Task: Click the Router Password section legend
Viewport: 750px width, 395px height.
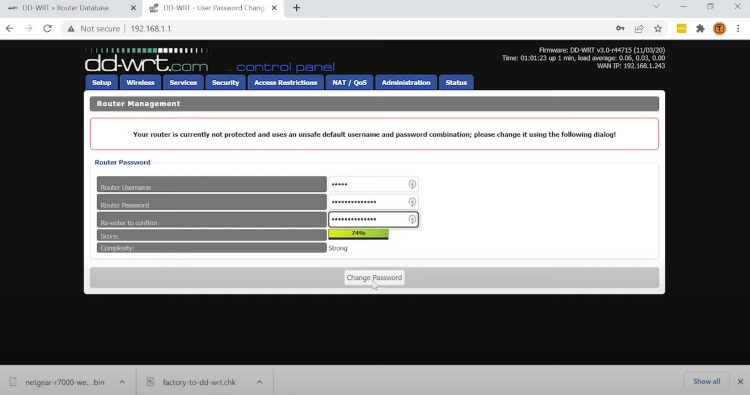Action: 122,163
